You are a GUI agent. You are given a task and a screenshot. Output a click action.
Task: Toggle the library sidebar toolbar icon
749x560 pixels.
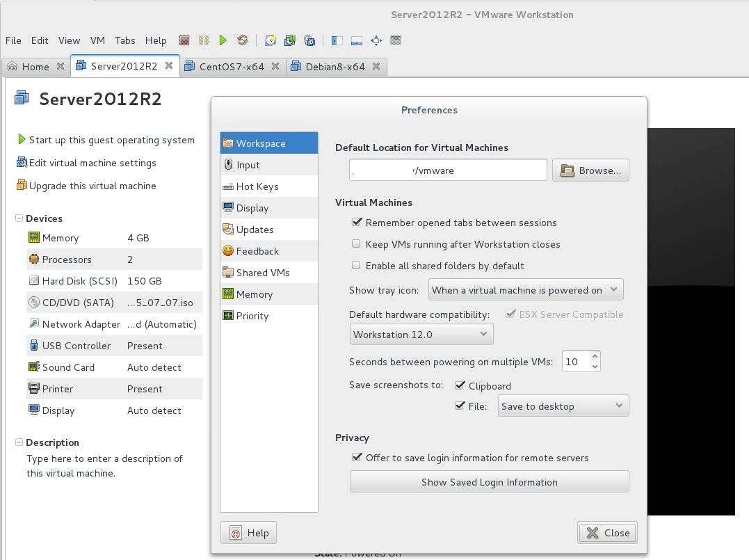click(337, 40)
